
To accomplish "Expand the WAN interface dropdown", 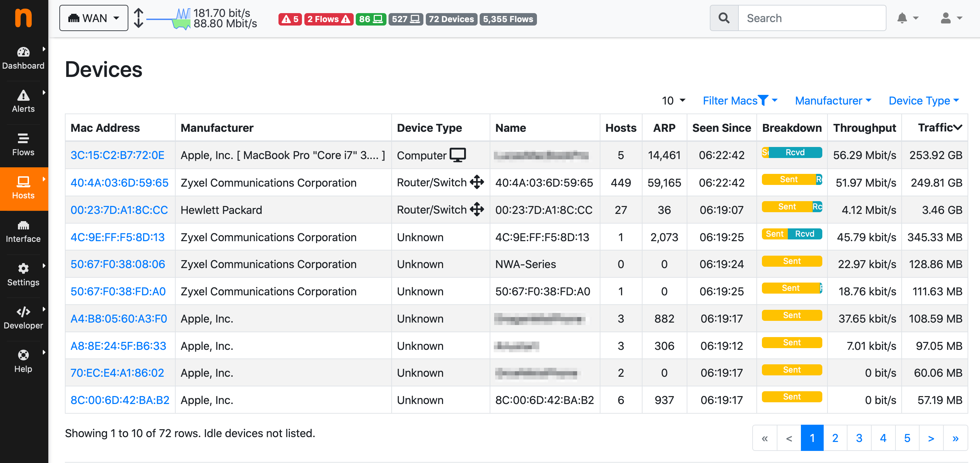I will coord(94,18).
